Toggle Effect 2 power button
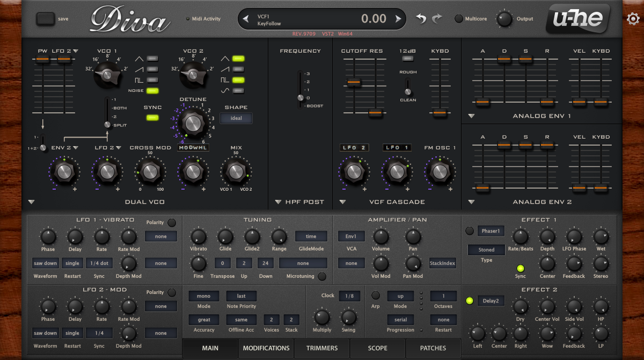 (470, 301)
